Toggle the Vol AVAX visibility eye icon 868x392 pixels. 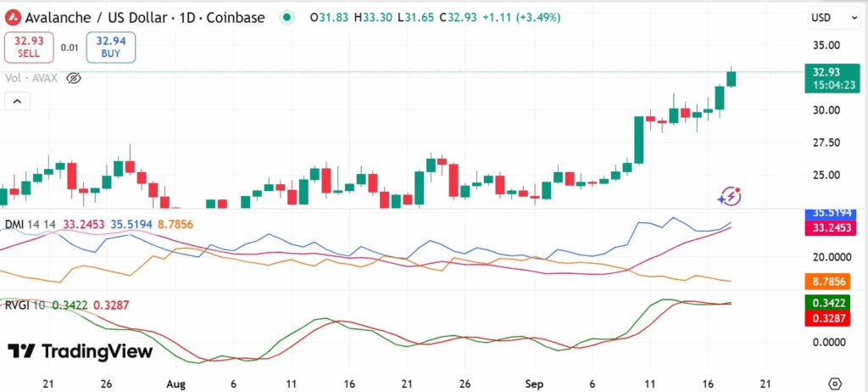tap(74, 78)
